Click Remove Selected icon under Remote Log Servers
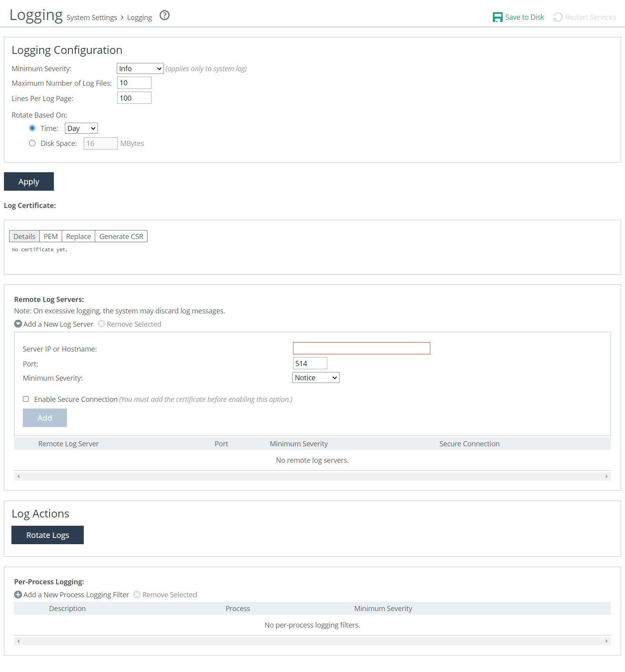This screenshot has width=625, height=672. point(101,324)
